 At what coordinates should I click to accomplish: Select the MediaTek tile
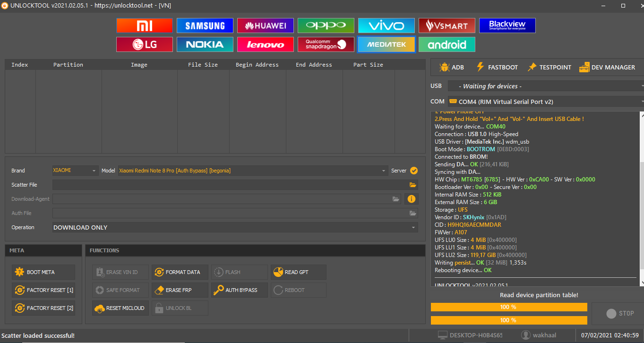(x=386, y=44)
